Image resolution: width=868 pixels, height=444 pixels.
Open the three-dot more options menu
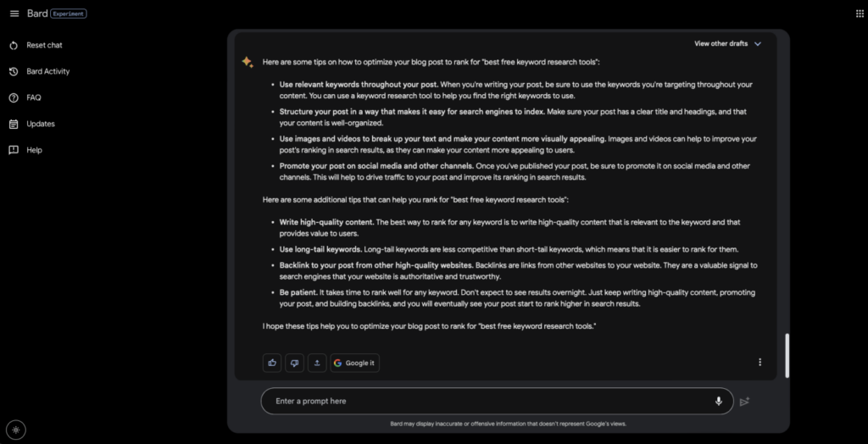(x=759, y=362)
